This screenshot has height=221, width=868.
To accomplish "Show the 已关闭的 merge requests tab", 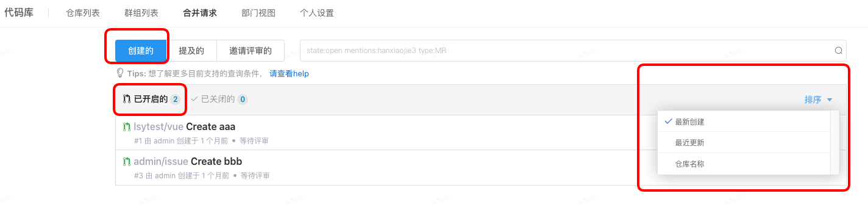I will coord(219,99).
